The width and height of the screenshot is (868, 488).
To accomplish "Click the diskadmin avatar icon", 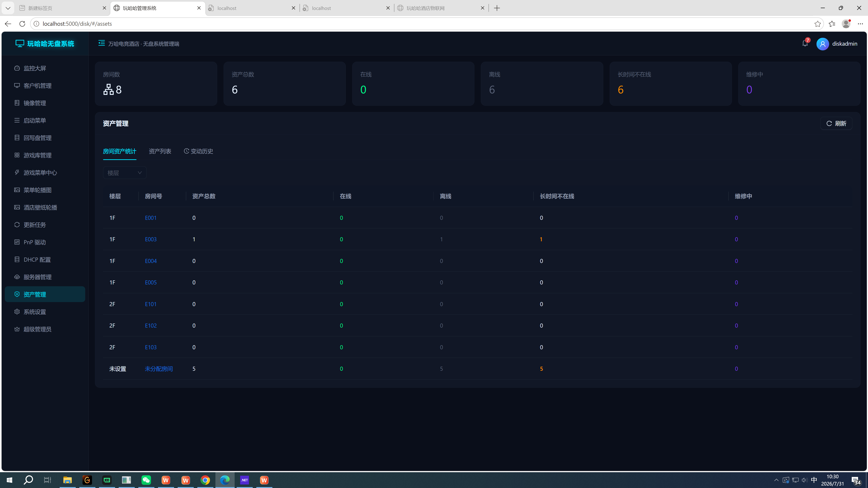I will 823,44.
